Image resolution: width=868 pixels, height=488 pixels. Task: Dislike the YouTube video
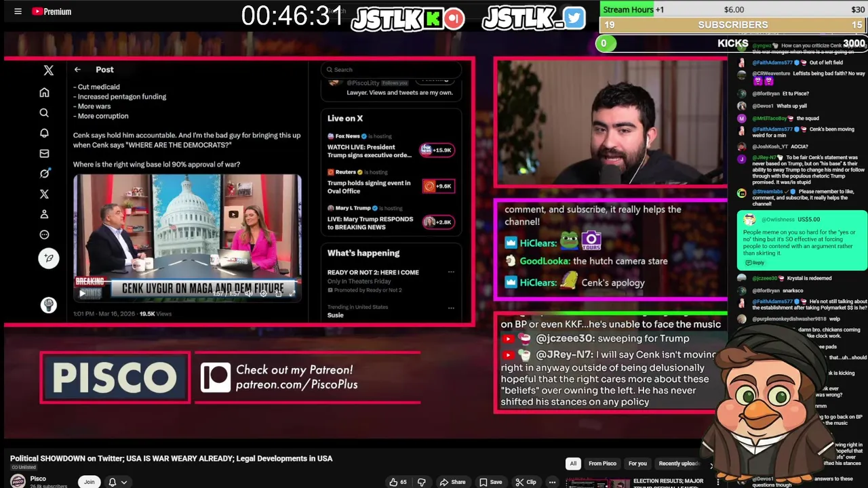(421, 482)
